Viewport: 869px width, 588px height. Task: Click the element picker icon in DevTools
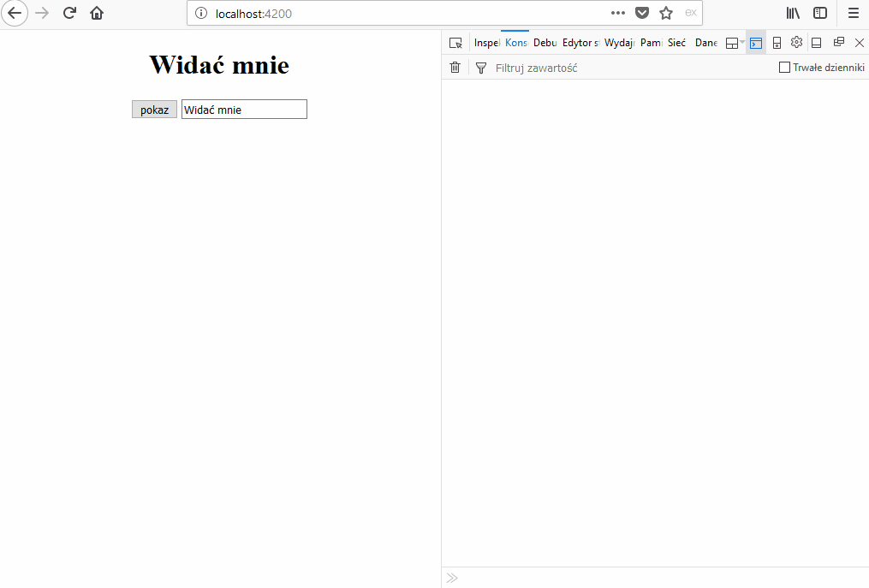point(455,43)
